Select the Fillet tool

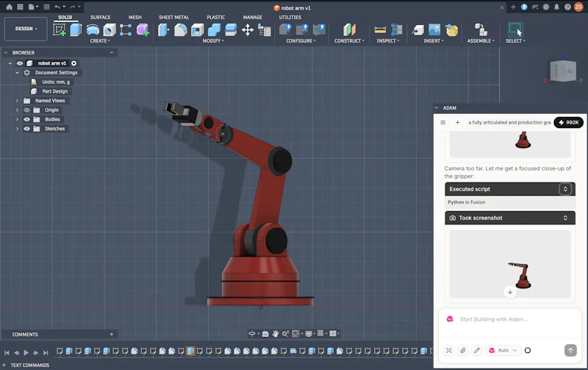(x=180, y=29)
